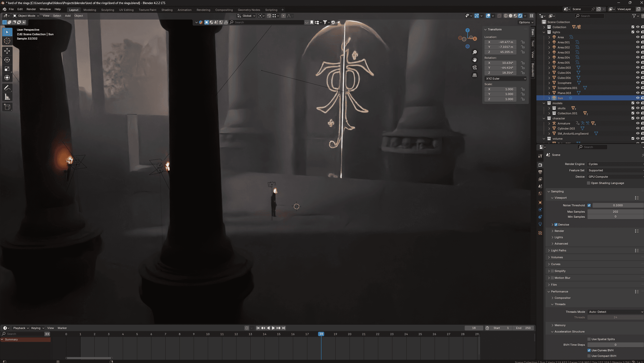Image resolution: width=644 pixels, height=363 pixels.
Task: Switch to the Shading workspace tab
Action: (167, 10)
